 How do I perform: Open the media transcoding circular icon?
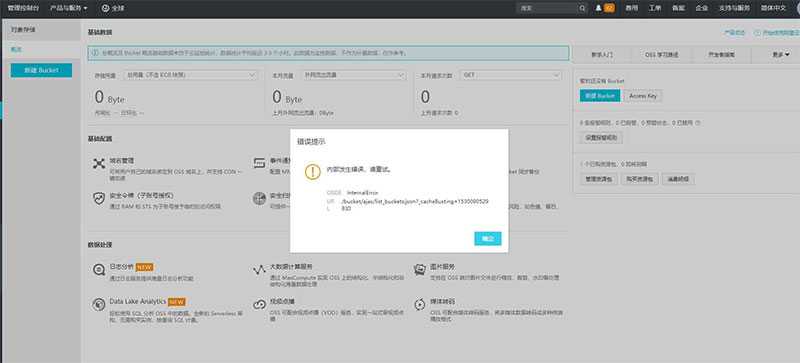420,305
